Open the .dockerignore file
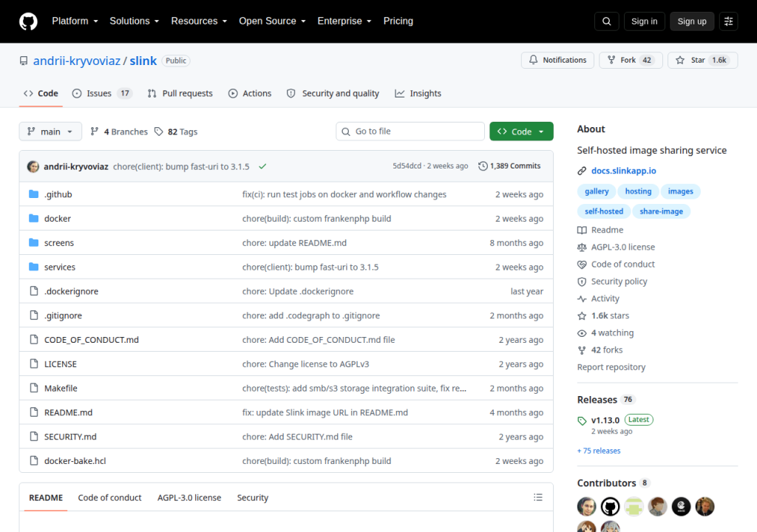The image size is (757, 532). [x=71, y=291]
